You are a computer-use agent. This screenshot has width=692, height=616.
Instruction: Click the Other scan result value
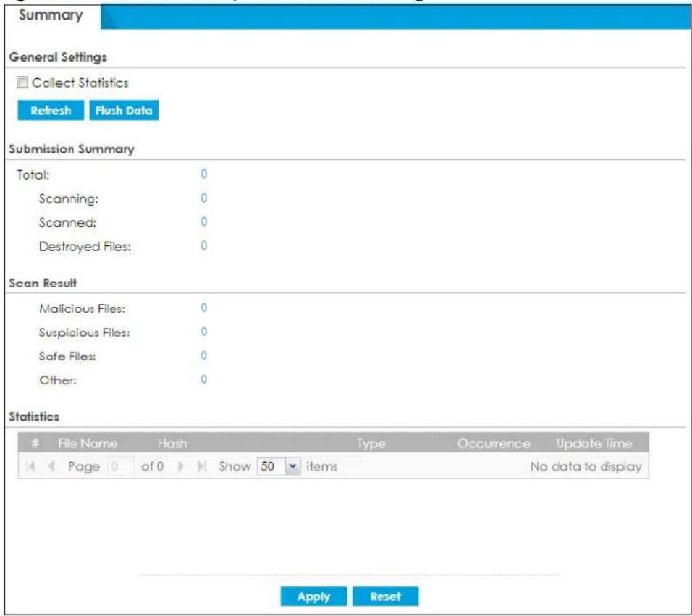[203, 379]
